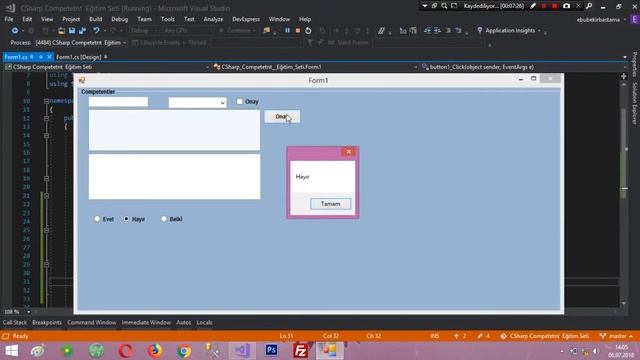Open the Locals panel tab
The image size is (640, 360).
click(x=204, y=322)
